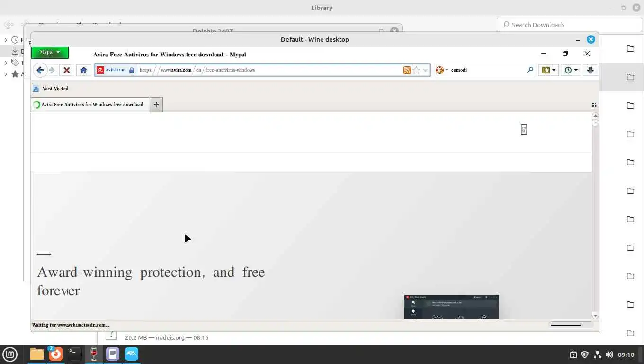Close the Default - Wine desktop window
Image resolution: width=644 pixels, height=364 pixels.
[x=590, y=39]
